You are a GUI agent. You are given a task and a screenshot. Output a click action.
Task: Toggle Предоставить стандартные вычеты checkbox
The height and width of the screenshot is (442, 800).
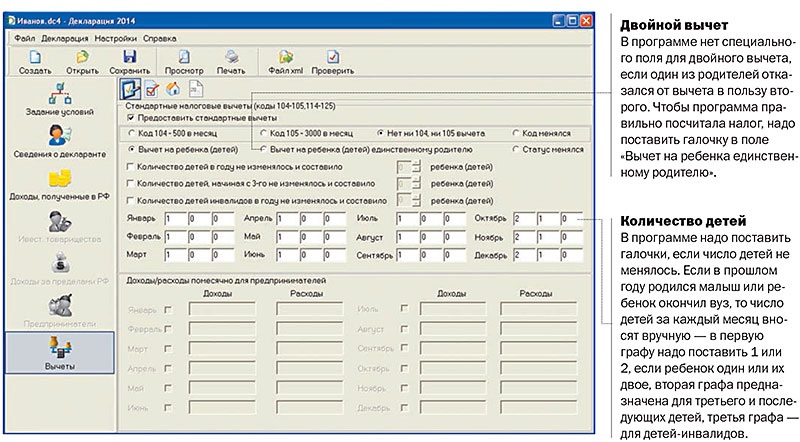[132, 117]
